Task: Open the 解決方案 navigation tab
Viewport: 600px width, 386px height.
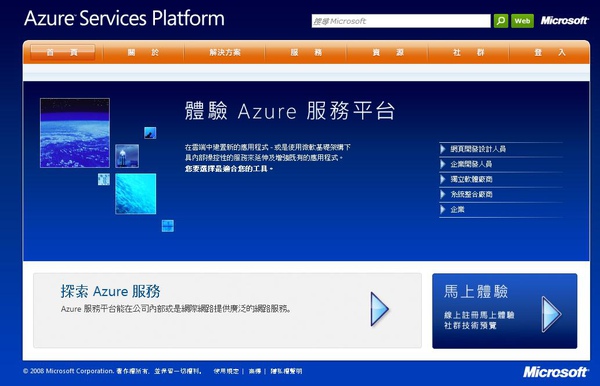Action: (x=225, y=52)
